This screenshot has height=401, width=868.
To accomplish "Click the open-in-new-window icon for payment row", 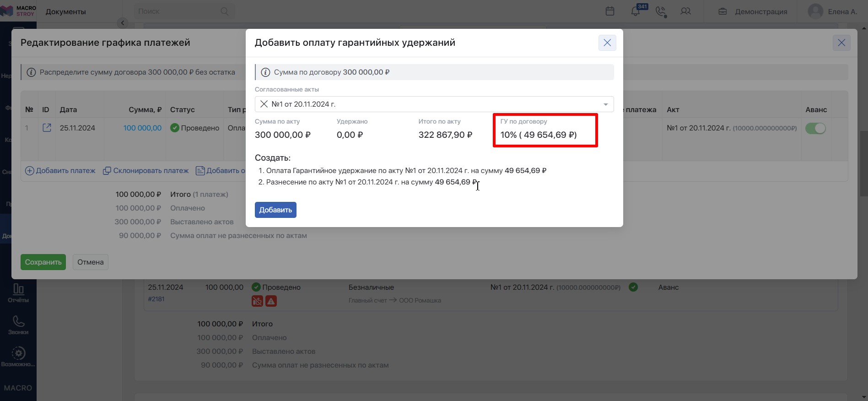I will click(47, 128).
